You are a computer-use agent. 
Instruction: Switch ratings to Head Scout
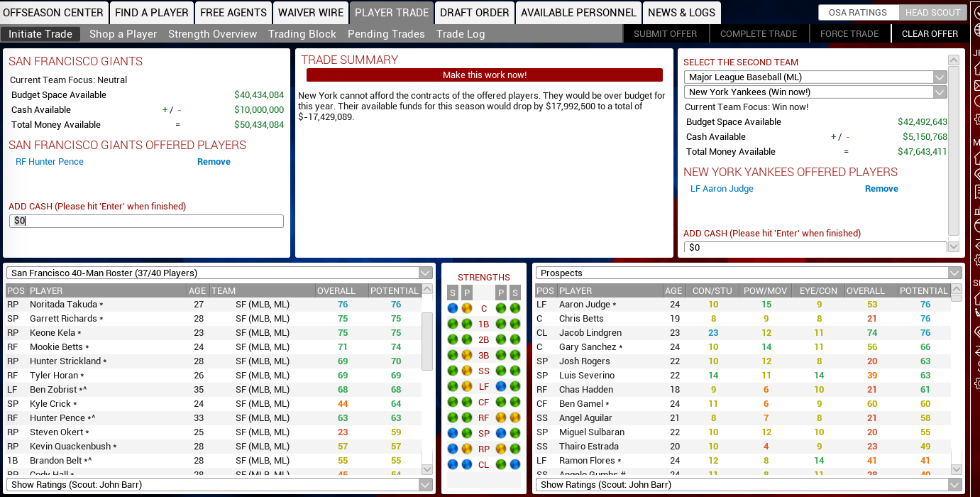[x=931, y=12]
